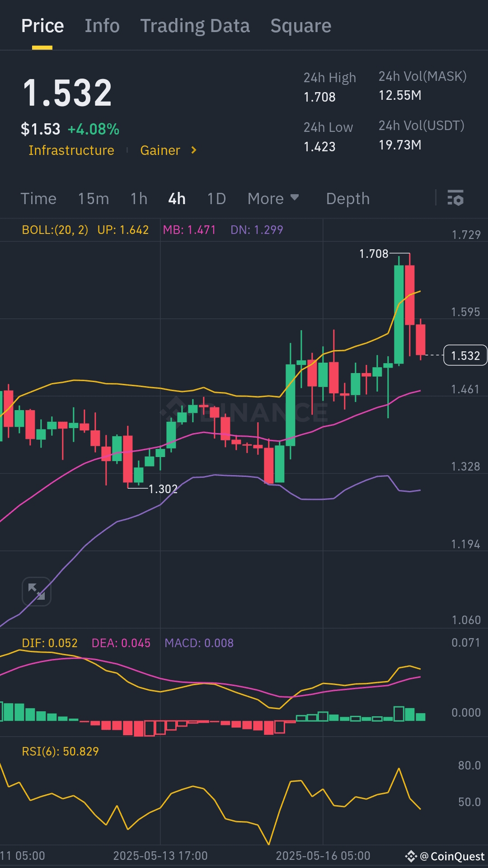Click the RSI(6) indicator label
The height and width of the screenshot is (868, 488).
coord(61,751)
